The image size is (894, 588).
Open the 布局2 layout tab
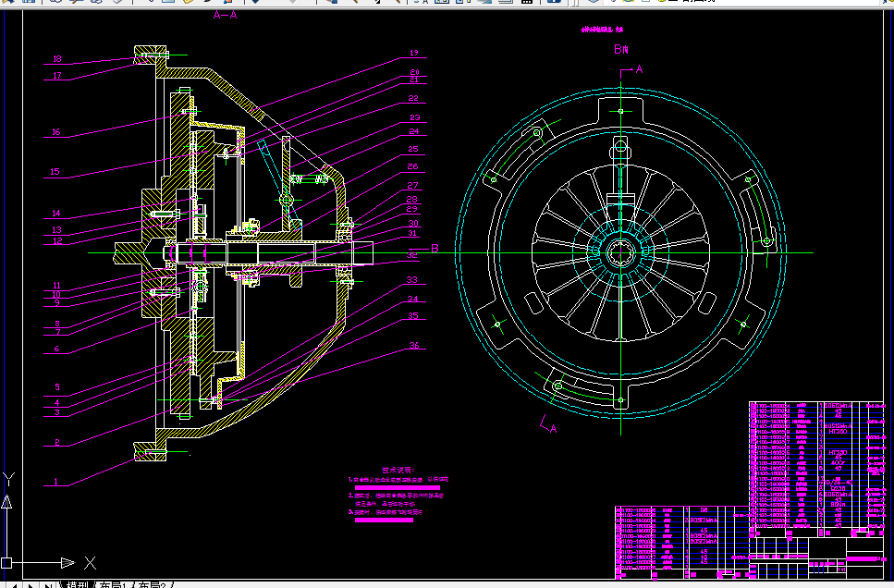(152, 584)
